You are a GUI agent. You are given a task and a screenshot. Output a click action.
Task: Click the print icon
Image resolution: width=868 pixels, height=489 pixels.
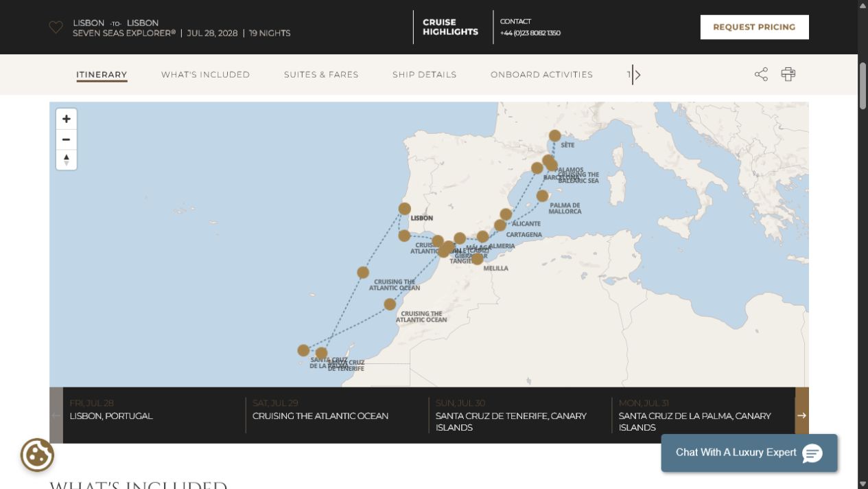pyautogui.click(x=788, y=74)
